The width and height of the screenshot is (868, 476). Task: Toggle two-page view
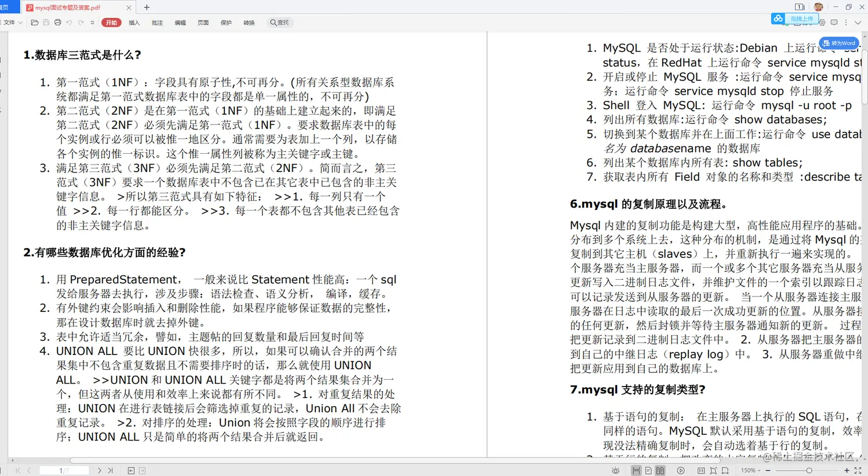660,470
